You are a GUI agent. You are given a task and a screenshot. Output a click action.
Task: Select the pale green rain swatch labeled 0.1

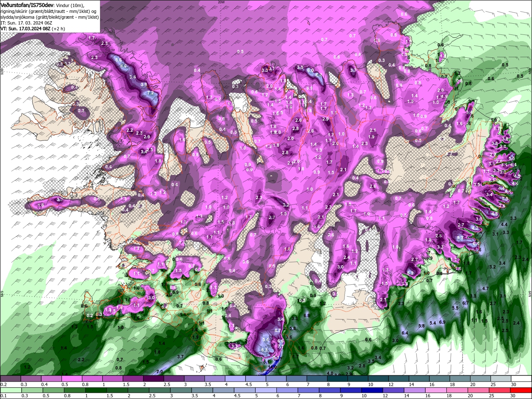click(10, 390)
